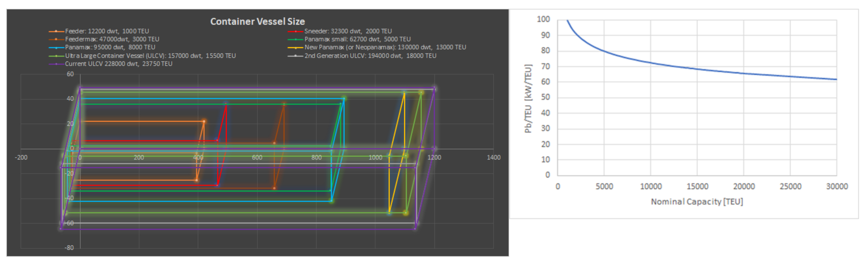Click the -80 label on vessel chart axis

point(69,248)
